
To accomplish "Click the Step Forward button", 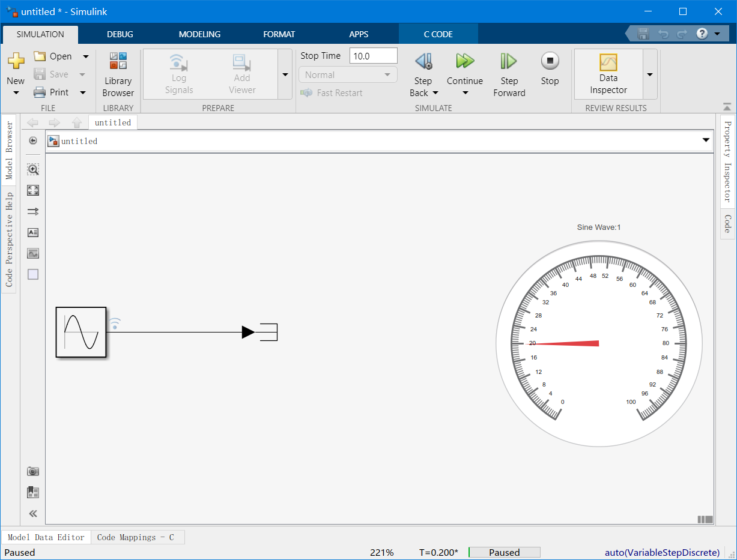I will coord(509,74).
